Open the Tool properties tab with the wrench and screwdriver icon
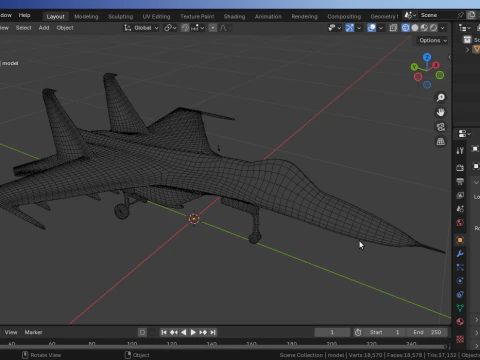The height and width of the screenshot is (360, 480). pos(460,151)
